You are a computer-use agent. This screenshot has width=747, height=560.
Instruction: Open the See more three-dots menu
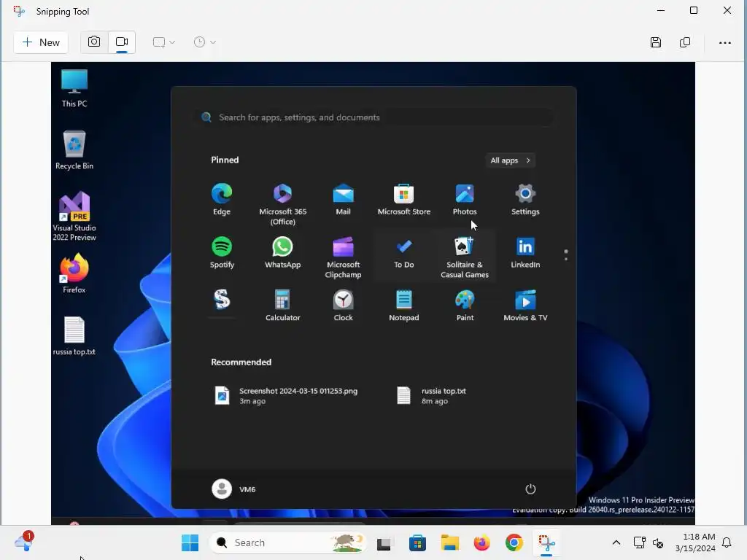tap(724, 42)
